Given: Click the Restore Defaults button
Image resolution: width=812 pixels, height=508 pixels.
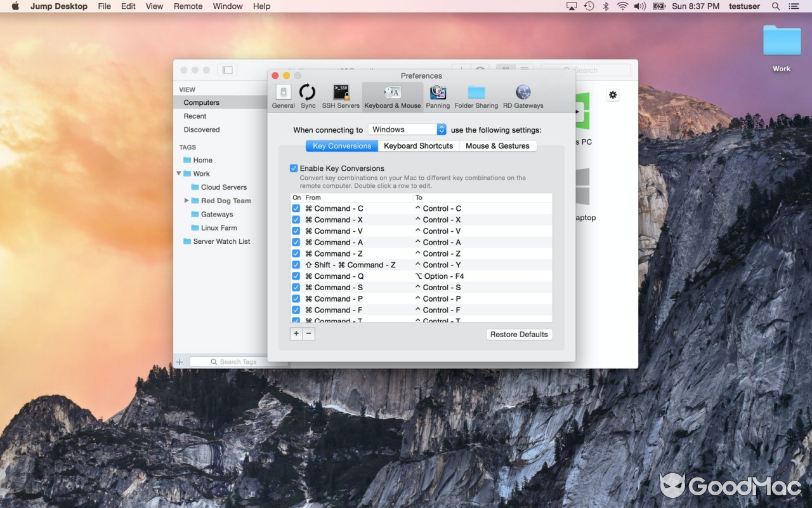Looking at the screenshot, I should pos(519,334).
